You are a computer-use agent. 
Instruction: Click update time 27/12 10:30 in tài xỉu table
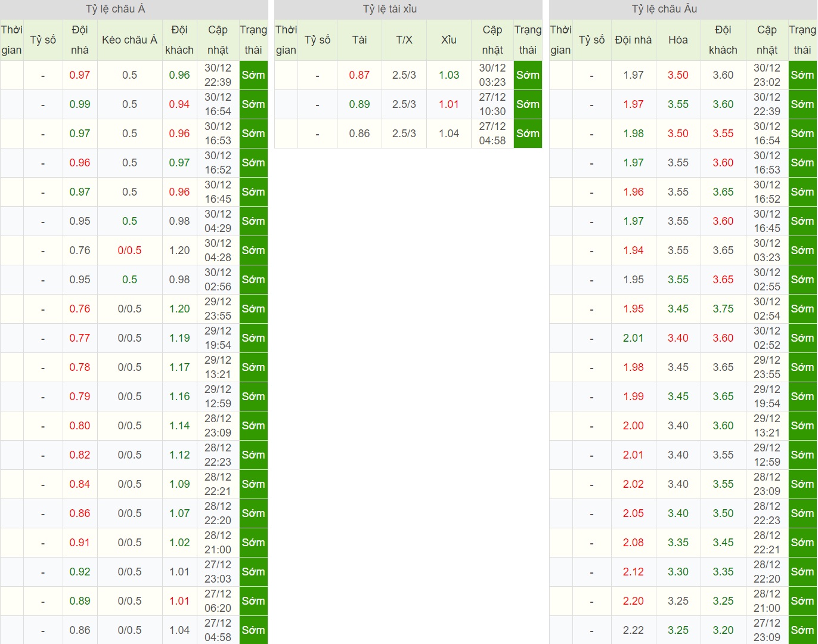click(492, 104)
